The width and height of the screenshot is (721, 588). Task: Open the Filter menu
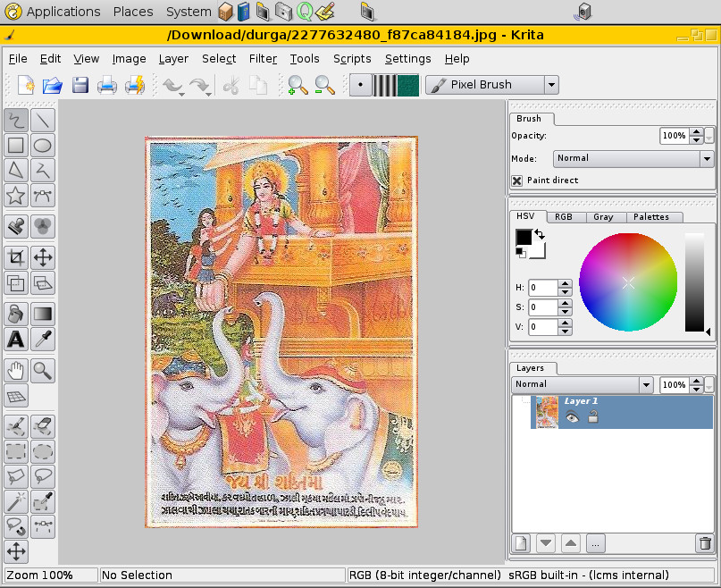pyautogui.click(x=263, y=59)
